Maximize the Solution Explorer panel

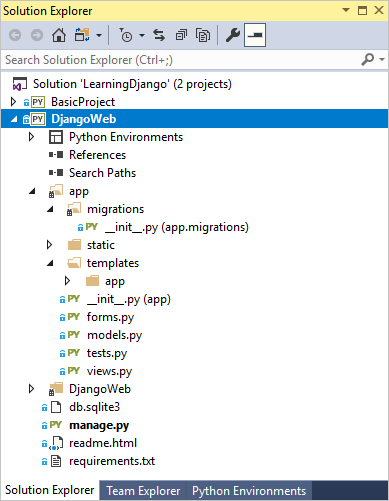pyautogui.click(x=362, y=10)
